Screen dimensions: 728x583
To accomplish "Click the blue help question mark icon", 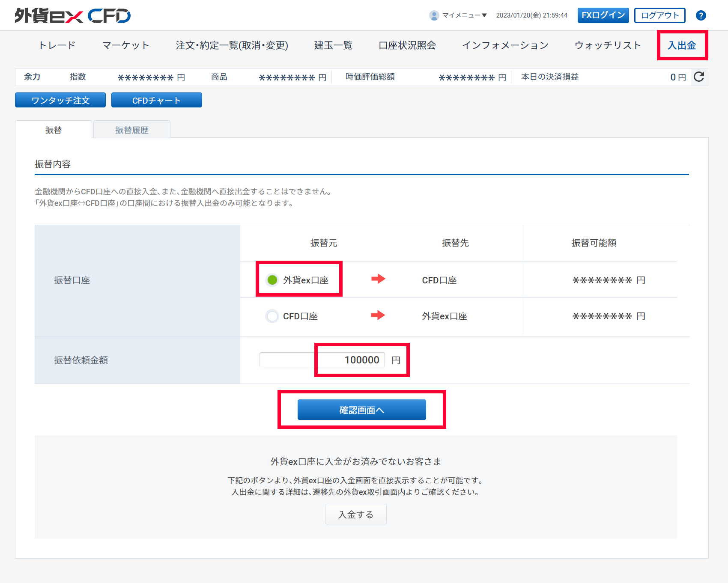I will (701, 15).
